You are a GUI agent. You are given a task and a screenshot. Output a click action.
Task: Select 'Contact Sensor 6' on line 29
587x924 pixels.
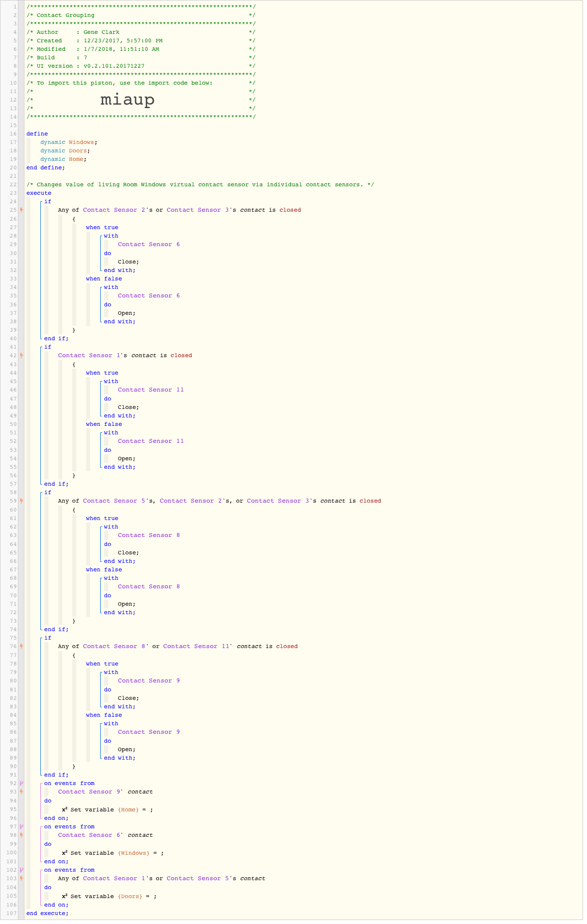point(149,245)
